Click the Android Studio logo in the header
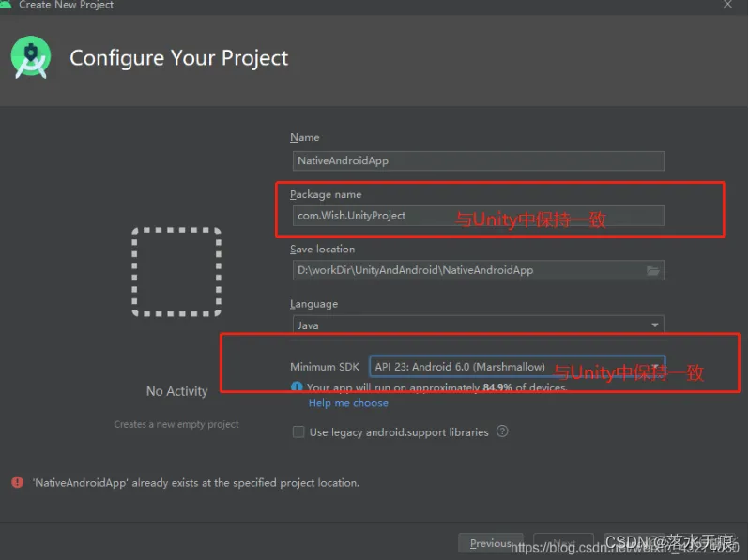 31,57
